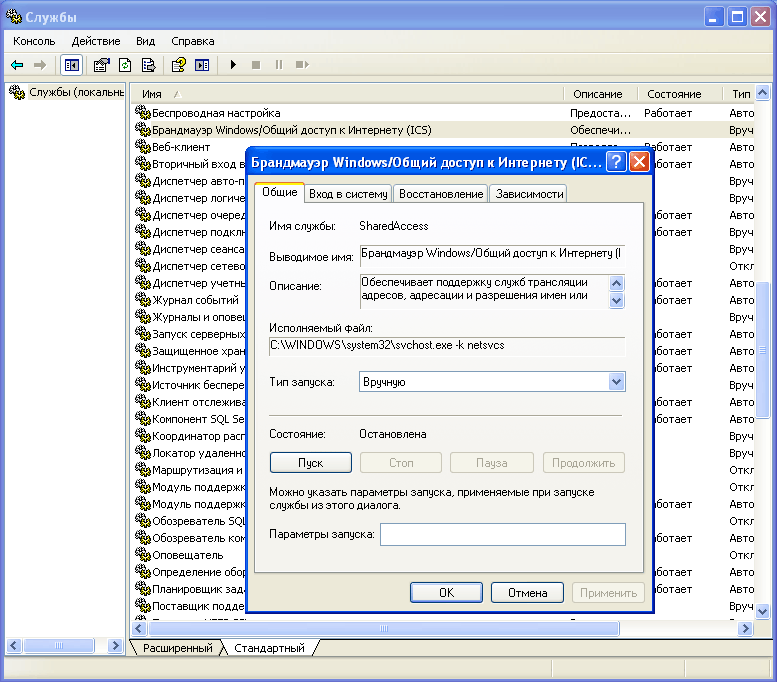The image size is (777, 682).
Task: Click the gear icon of Журнал событий
Action: tap(142, 300)
